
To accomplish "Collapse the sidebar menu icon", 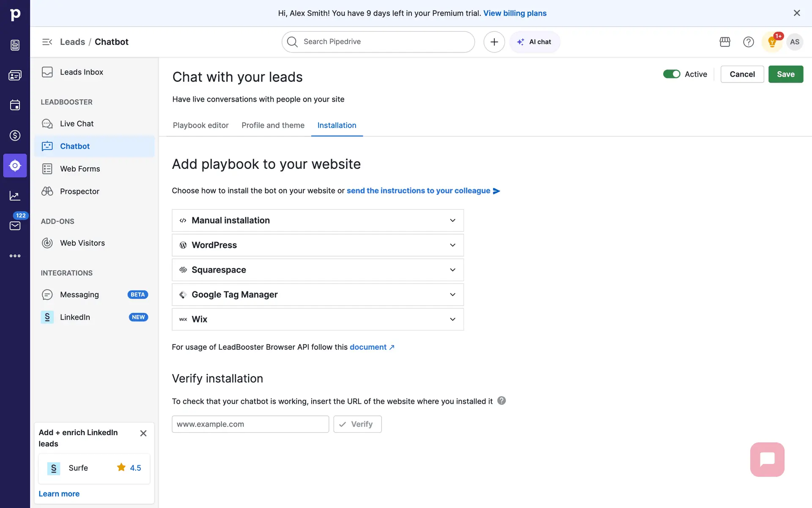I will click(47, 42).
